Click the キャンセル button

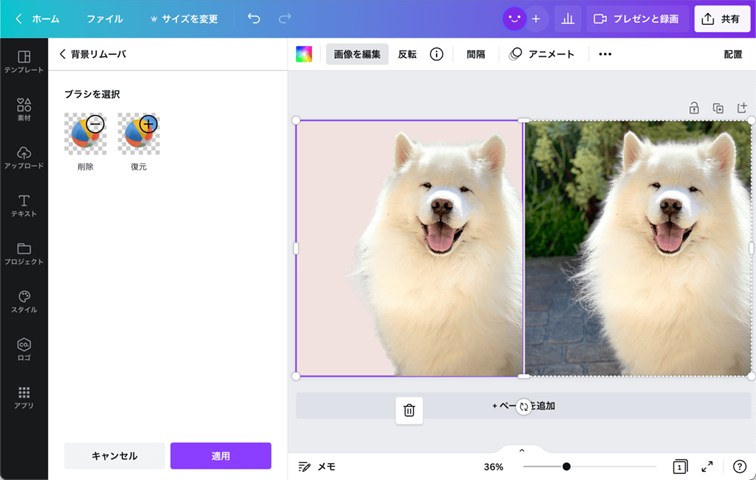[115, 456]
